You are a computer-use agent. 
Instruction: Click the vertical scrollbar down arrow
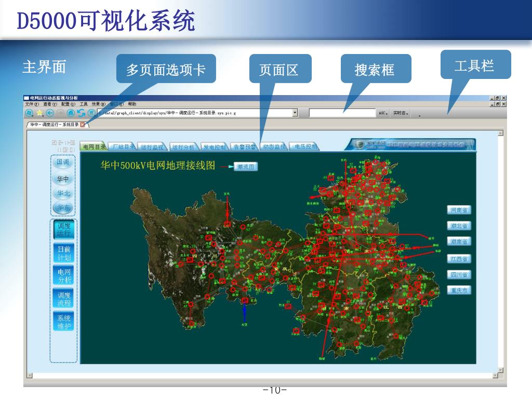click(500, 370)
